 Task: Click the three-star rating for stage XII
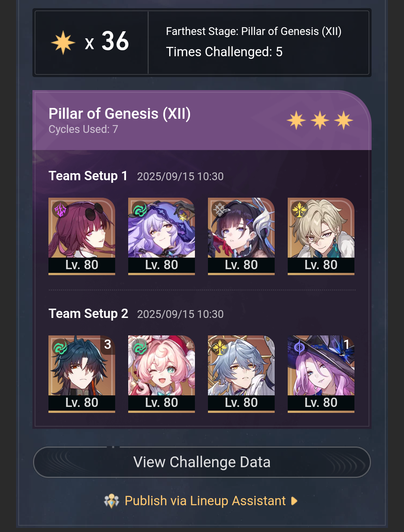[x=320, y=120]
